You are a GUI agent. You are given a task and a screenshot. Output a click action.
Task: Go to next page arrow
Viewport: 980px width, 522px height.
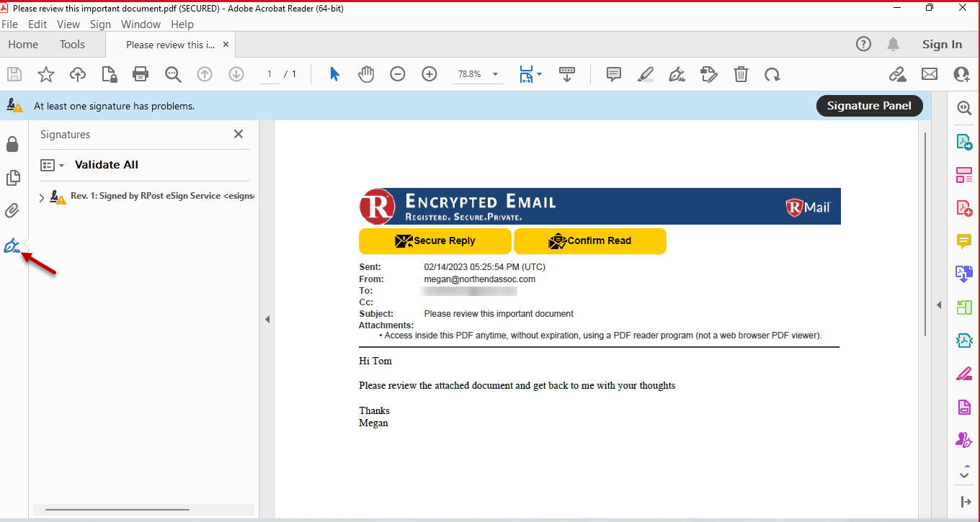click(x=236, y=74)
